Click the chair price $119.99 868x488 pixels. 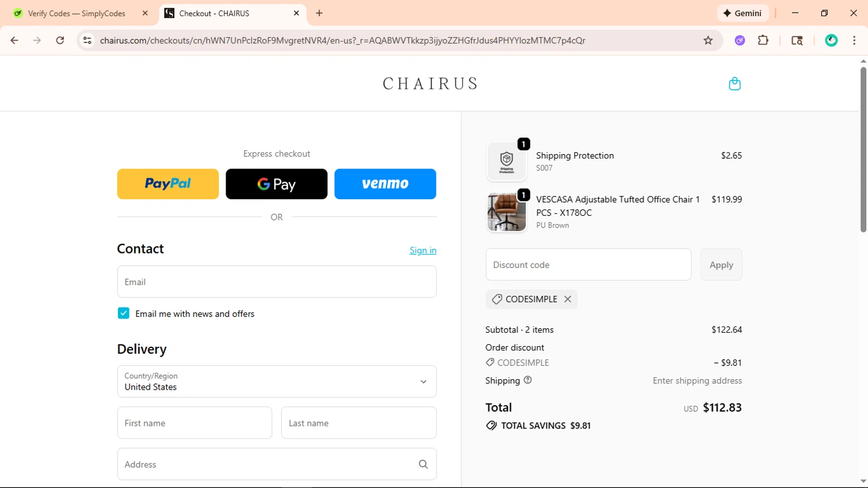[x=727, y=199]
